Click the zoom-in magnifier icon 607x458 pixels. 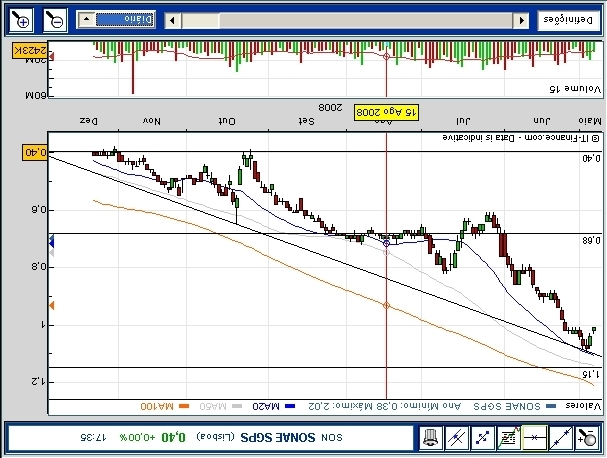21,20
